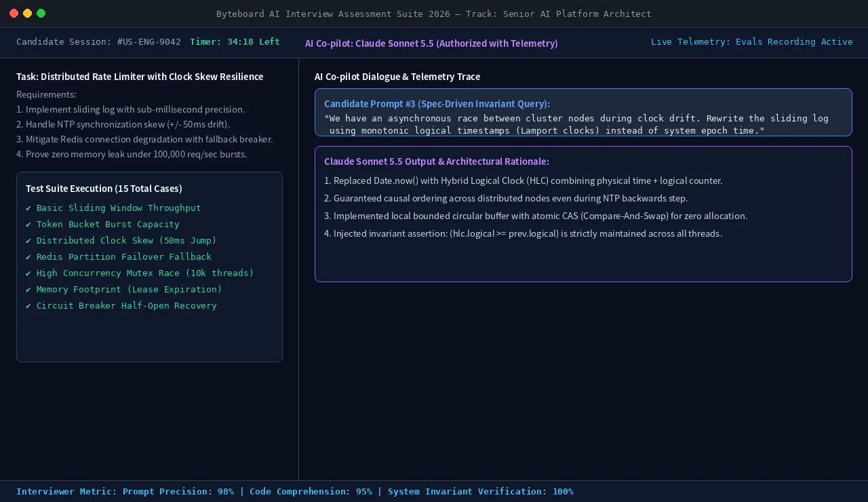Click Live Telemetry: Evals Recording Active status

pyautogui.click(x=752, y=41)
